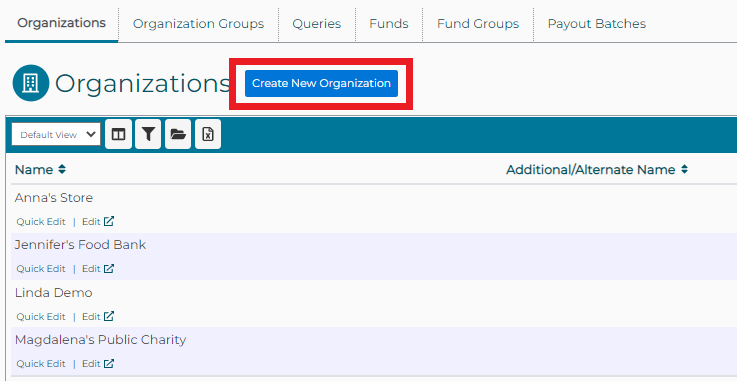Open the Funds tab
This screenshot has width=737, height=381.
click(x=389, y=24)
